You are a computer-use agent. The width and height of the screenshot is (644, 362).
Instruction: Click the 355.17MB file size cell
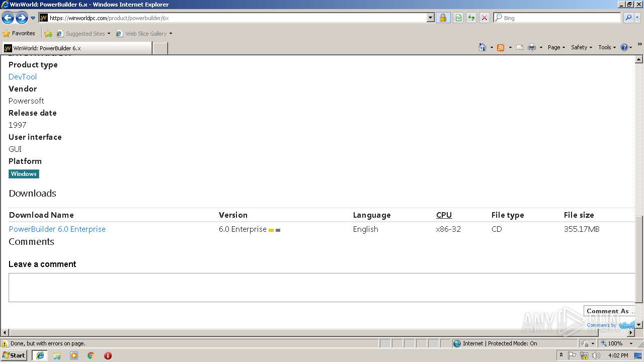pyautogui.click(x=582, y=229)
